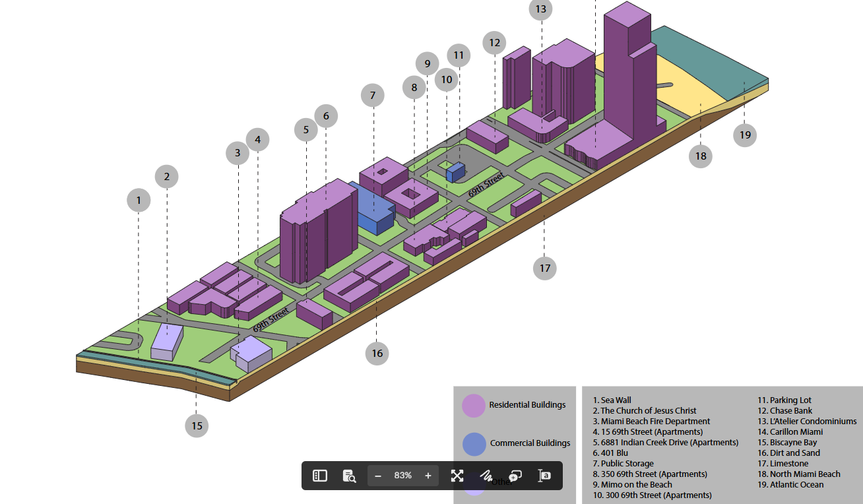Click the numbered marker 3 circle
Image resolution: width=863 pixels, height=504 pixels.
(x=238, y=154)
